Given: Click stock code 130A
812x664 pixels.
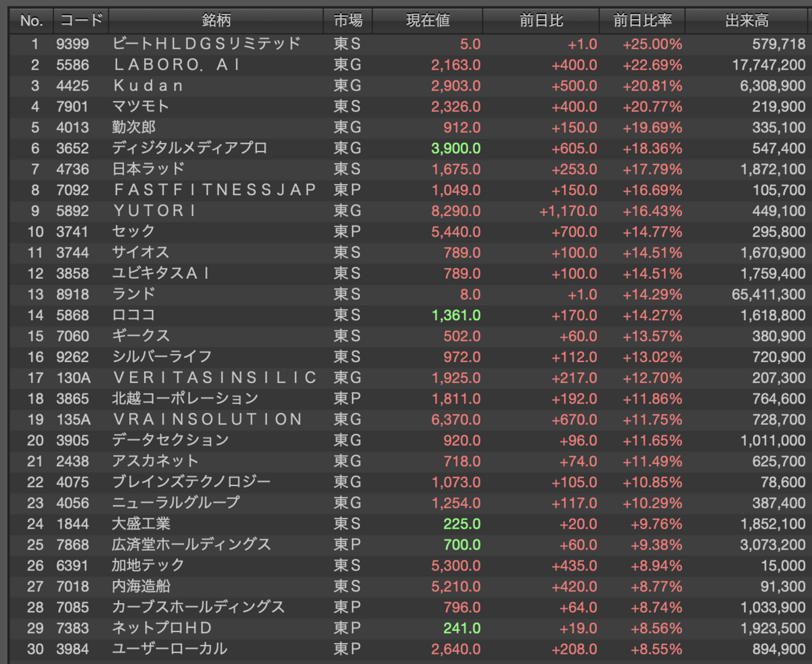Looking at the screenshot, I should [72, 378].
